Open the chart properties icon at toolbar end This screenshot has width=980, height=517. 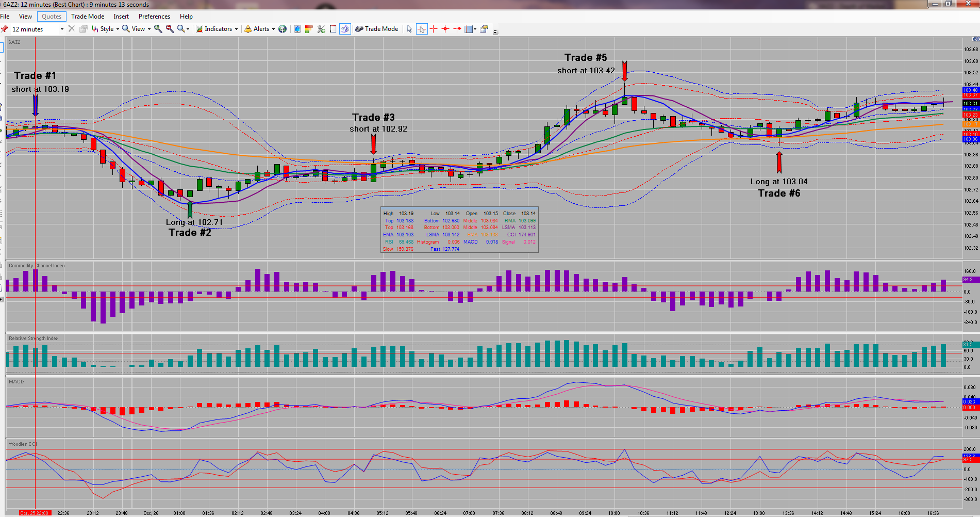[x=484, y=29]
